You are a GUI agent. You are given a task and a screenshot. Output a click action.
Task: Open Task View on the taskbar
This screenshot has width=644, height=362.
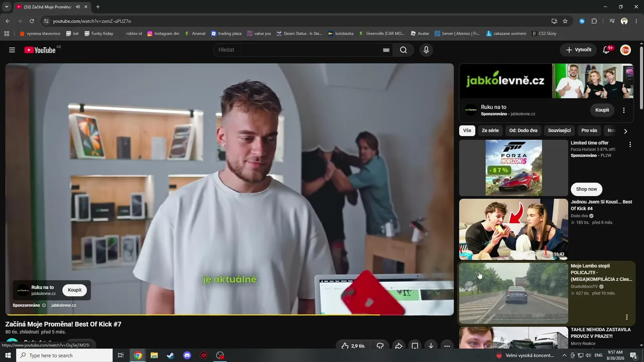[121, 355]
